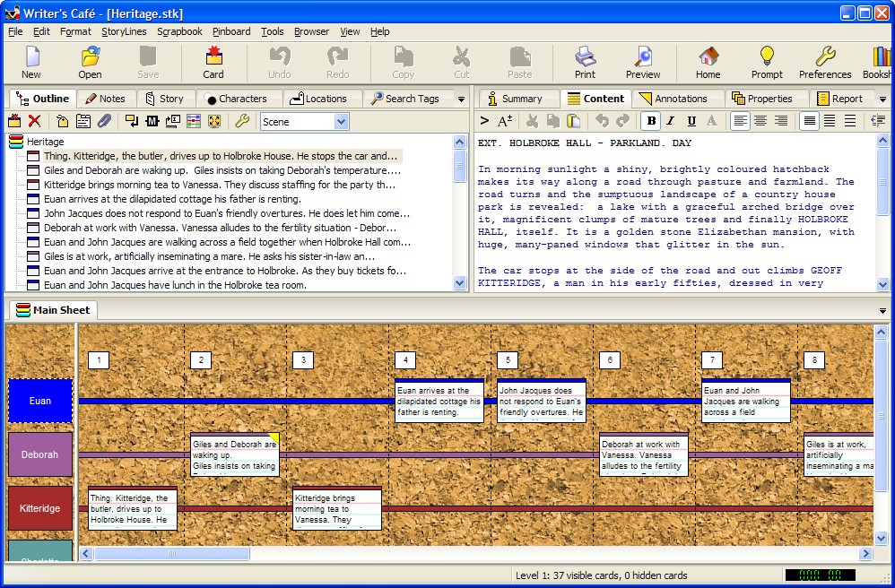Open the Prompt tool

[x=766, y=62]
